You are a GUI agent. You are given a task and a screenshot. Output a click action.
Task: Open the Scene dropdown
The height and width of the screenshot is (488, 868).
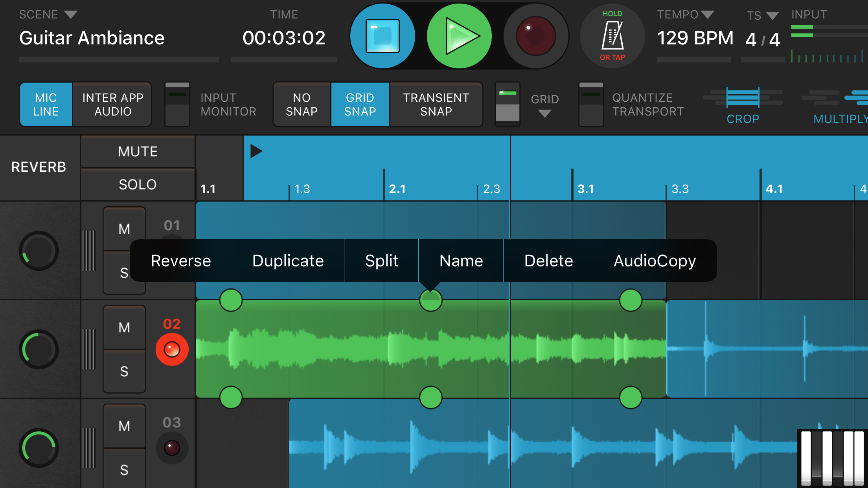[x=71, y=15]
